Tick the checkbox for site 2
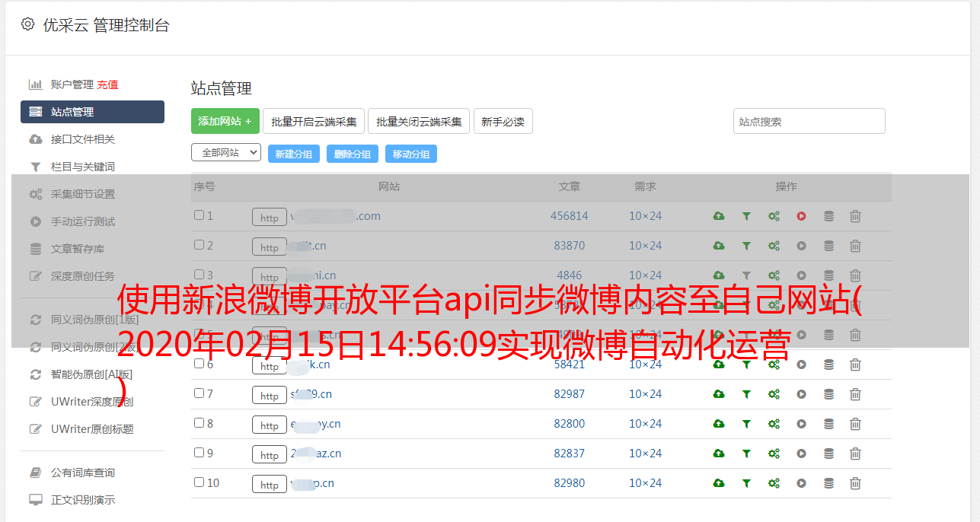Screen dimensions: 980x522 pos(199,245)
